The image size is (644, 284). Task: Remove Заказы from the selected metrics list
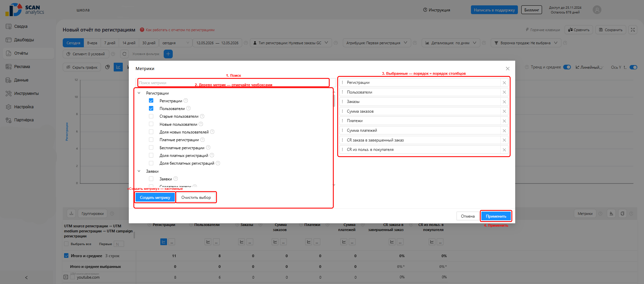tap(504, 102)
